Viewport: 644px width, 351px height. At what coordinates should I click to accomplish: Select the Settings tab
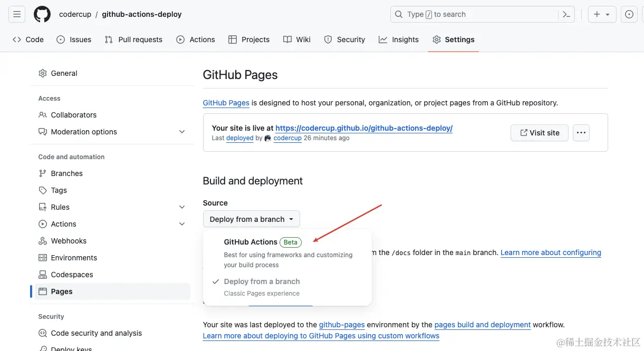[454, 40]
